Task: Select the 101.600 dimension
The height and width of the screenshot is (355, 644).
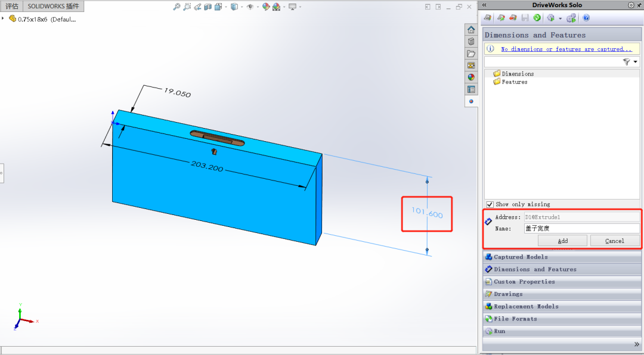Action: click(427, 213)
